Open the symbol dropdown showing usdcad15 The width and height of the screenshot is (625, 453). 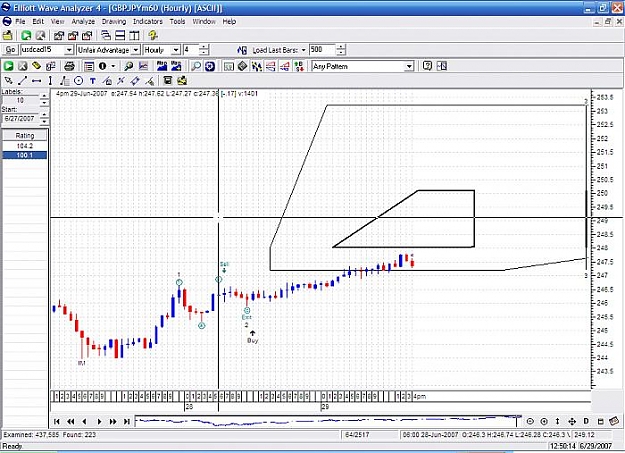69,50
